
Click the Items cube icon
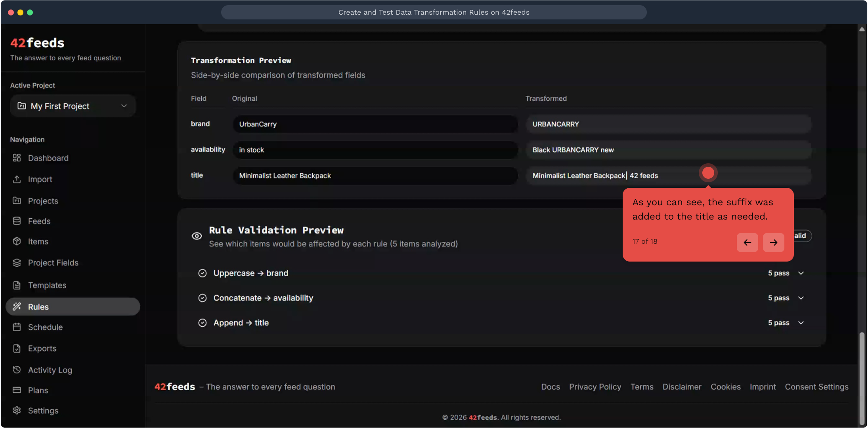[x=17, y=241]
